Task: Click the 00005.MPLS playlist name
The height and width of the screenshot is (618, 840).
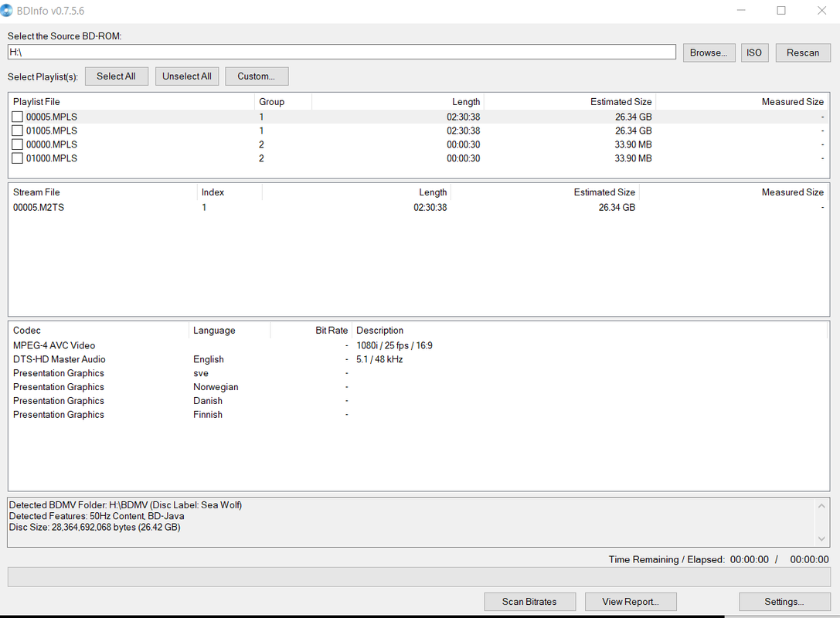Action: coord(52,117)
